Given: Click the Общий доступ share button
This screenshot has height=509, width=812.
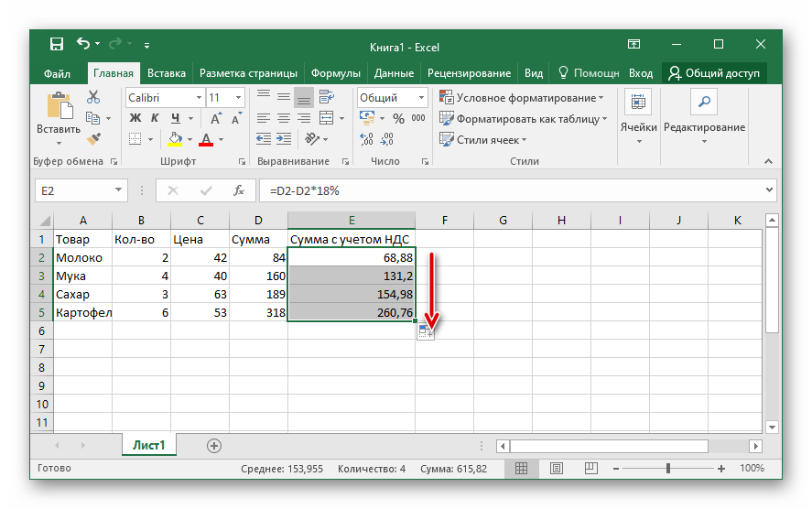Looking at the screenshot, I should pyautogui.click(x=716, y=73).
